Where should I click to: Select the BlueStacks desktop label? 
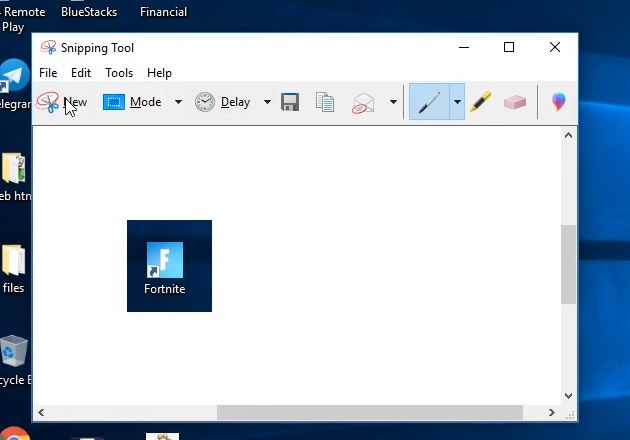(89, 12)
